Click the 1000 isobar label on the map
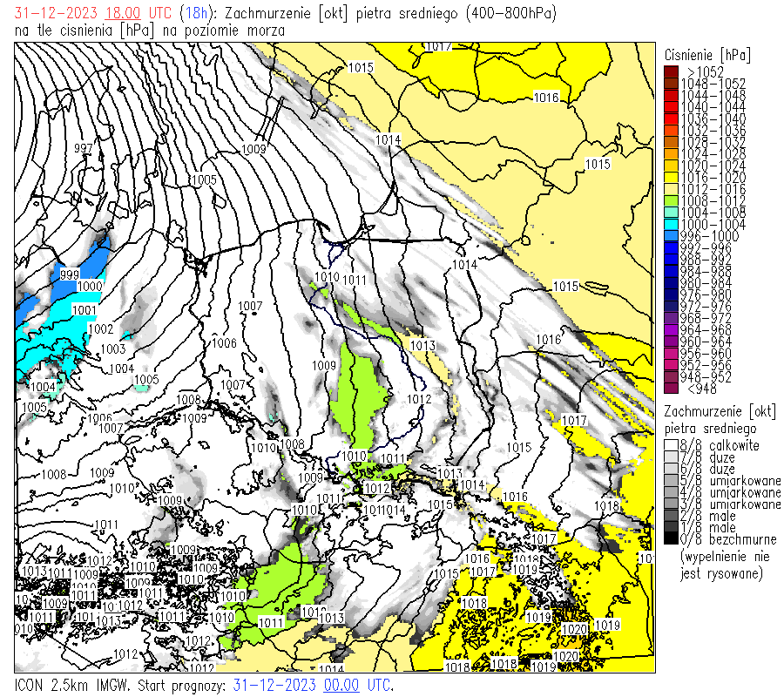Image resolution: width=784 pixels, height=697 pixels. (x=90, y=286)
